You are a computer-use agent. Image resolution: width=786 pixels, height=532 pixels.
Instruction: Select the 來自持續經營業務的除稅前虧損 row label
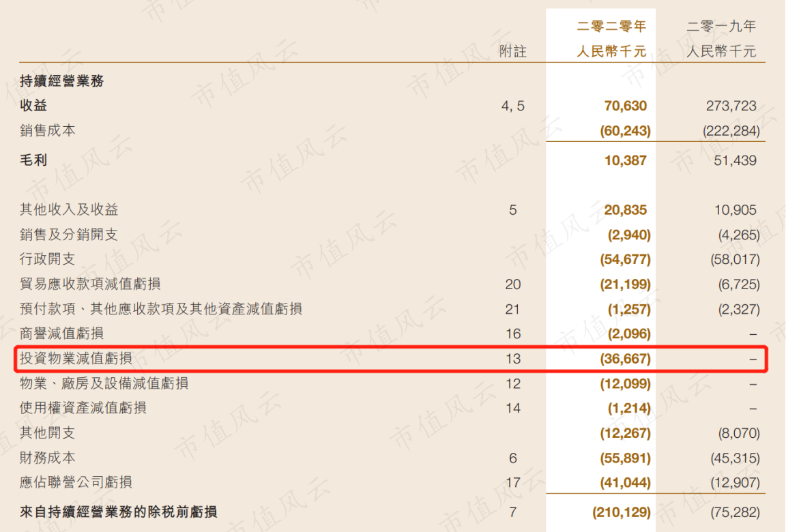[118, 512]
